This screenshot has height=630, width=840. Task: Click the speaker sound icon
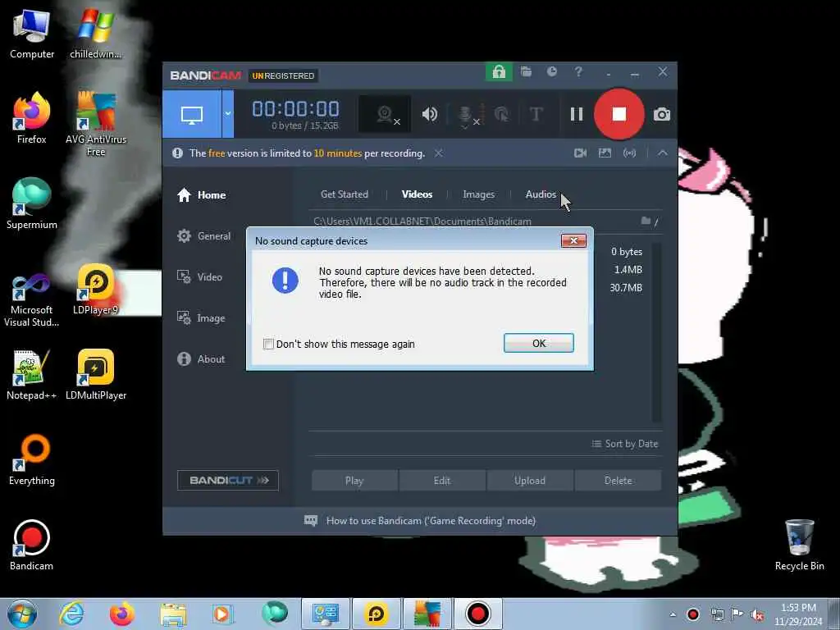tap(430, 114)
